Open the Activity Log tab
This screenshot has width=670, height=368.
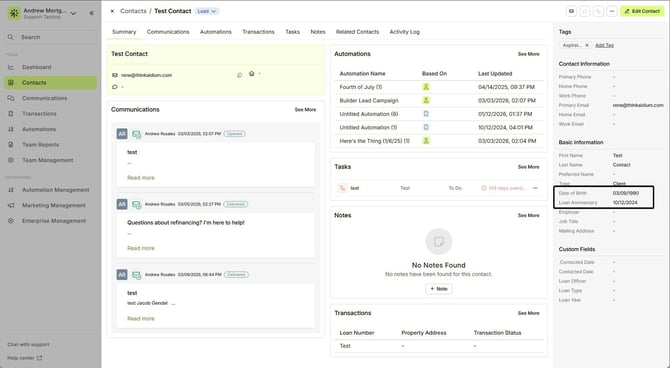pos(405,32)
